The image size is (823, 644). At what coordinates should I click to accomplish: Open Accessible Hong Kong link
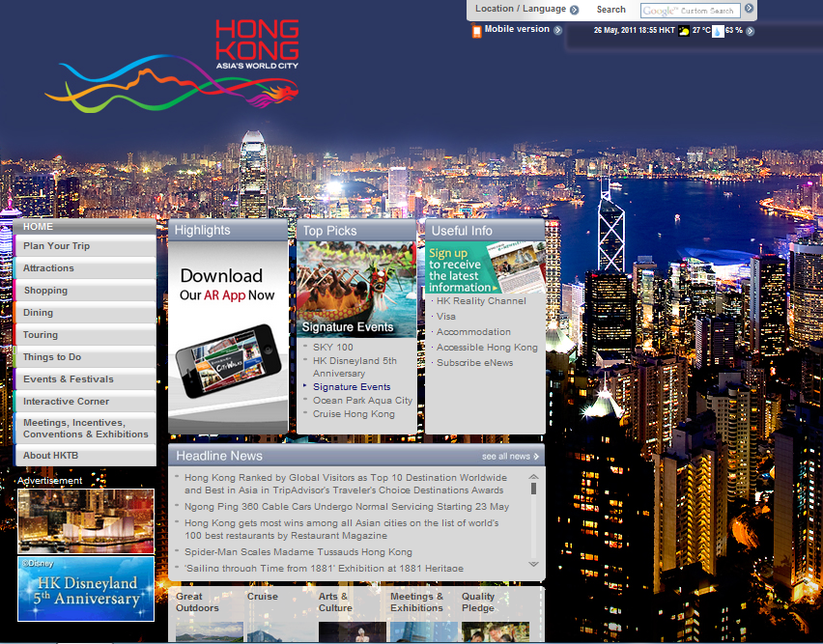click(x=487, y=348)
